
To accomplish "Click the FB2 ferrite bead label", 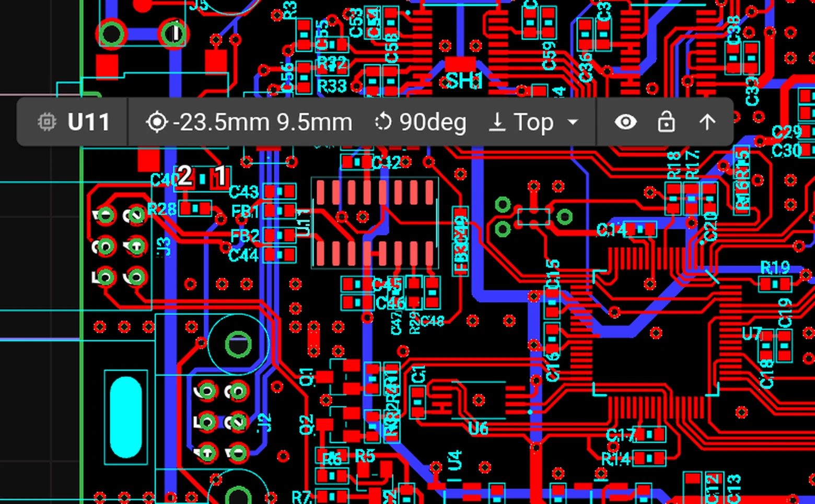I will 245,236.
